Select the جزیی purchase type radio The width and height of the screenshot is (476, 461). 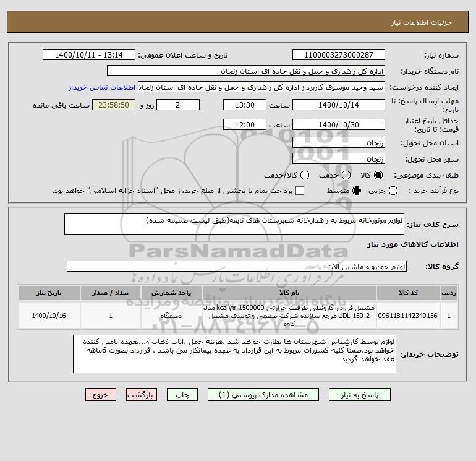(393, 191)
